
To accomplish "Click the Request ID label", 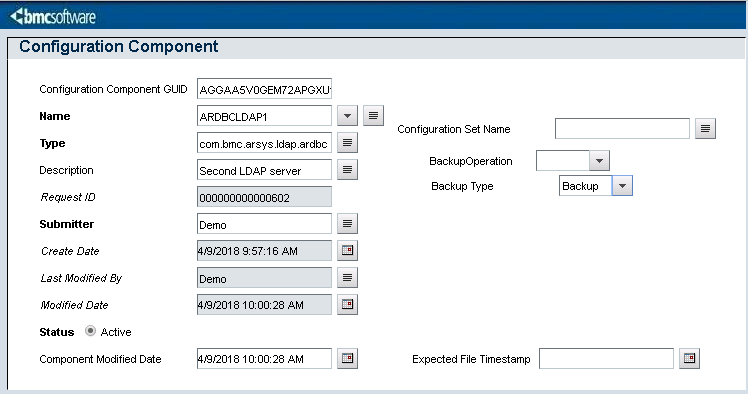I will click(68, 197).
